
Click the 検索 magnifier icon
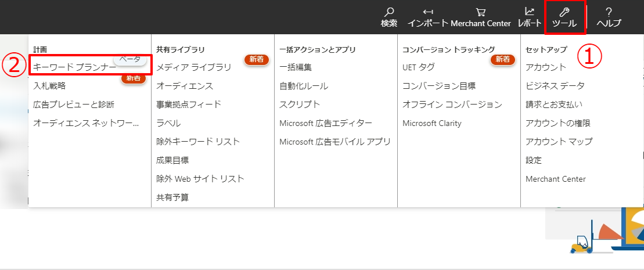click(389, 12)
